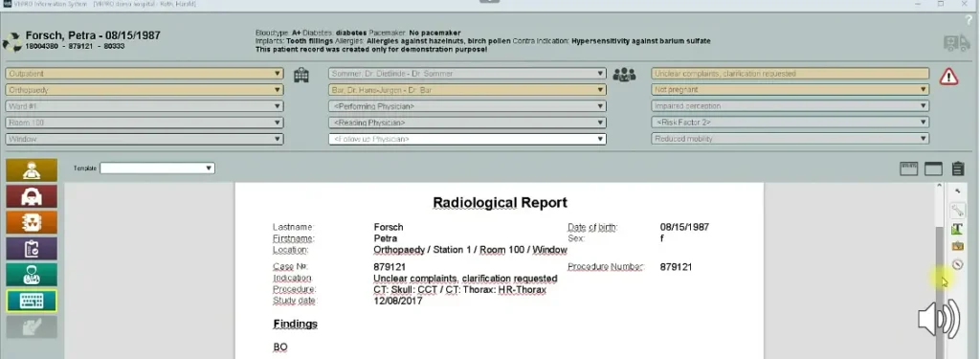
Task: Click the Unclear complaints indication field
Action: 790,73
